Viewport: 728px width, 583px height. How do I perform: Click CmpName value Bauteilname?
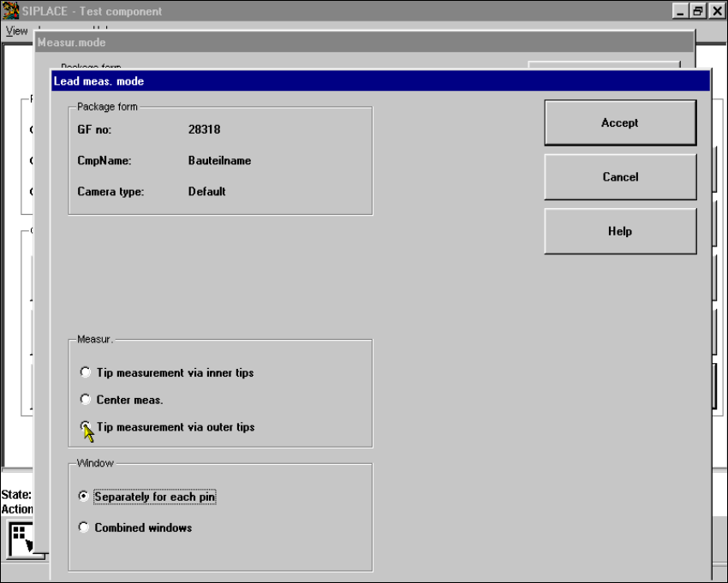point(219,161)
